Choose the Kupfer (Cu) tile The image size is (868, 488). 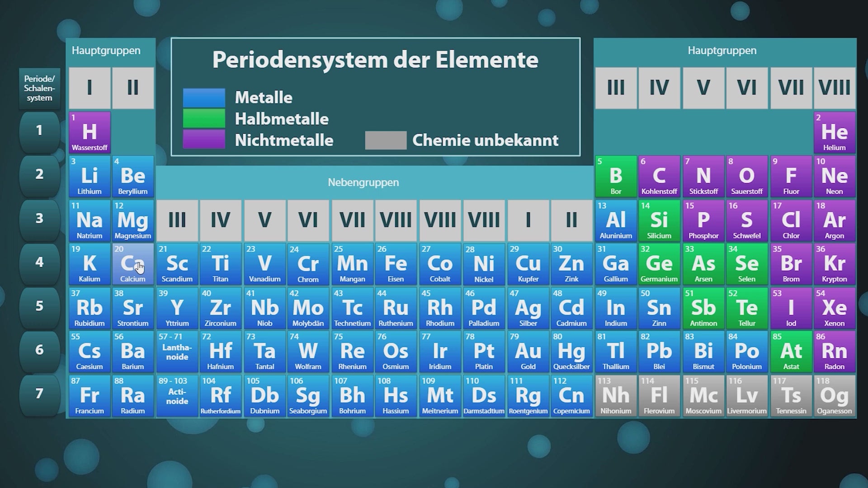pos(528,264)
